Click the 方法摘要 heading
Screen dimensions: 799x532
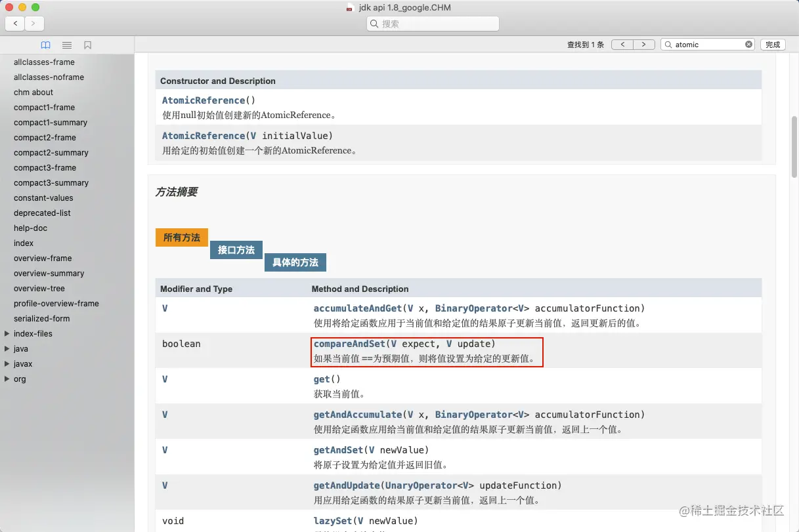click(x=177, y=192)
